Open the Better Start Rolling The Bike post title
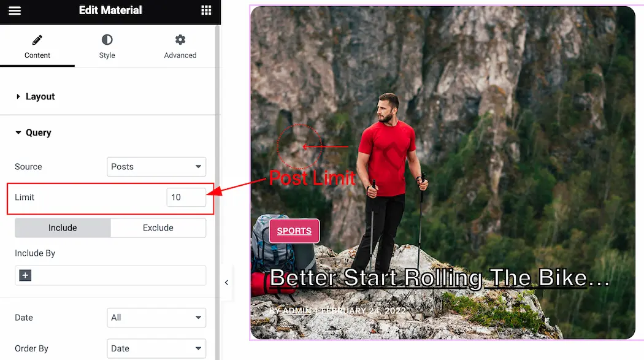This screenshot has height=360, width=644. tap(440, 278)
